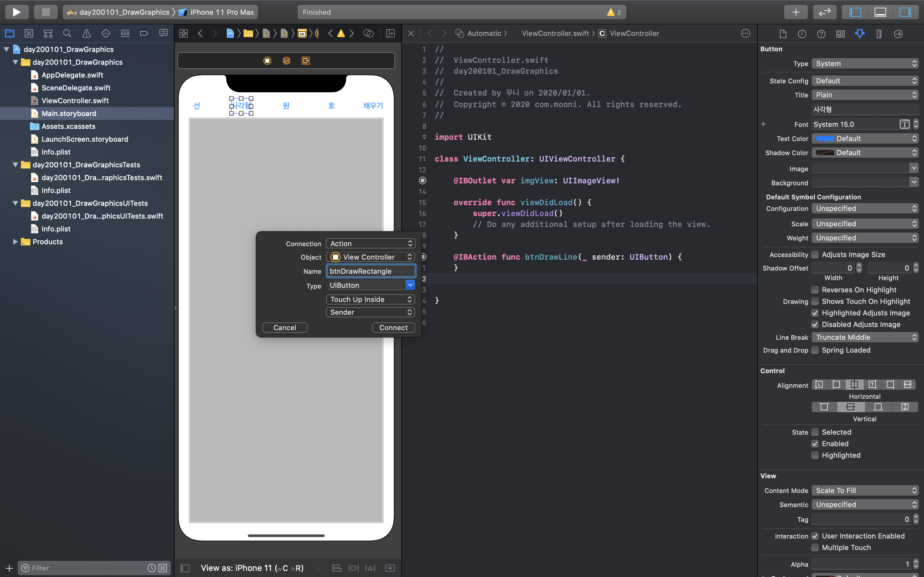Toggle the Navigator panel visibility button

[855, 12]
